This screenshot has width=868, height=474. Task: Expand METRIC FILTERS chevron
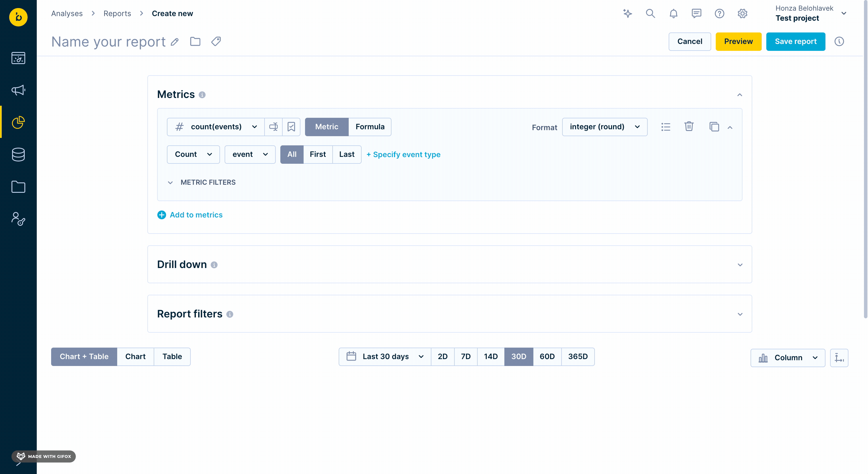click(170, 182)
